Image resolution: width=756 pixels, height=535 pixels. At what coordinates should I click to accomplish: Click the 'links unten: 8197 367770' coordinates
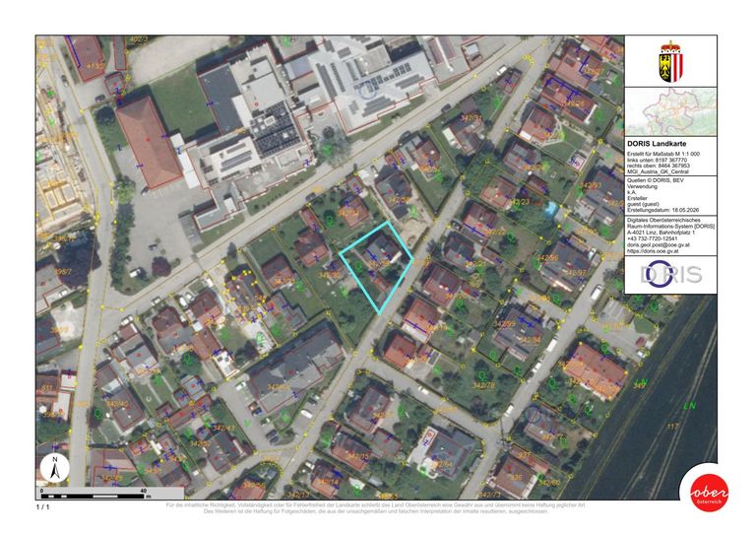coord(657,160)
